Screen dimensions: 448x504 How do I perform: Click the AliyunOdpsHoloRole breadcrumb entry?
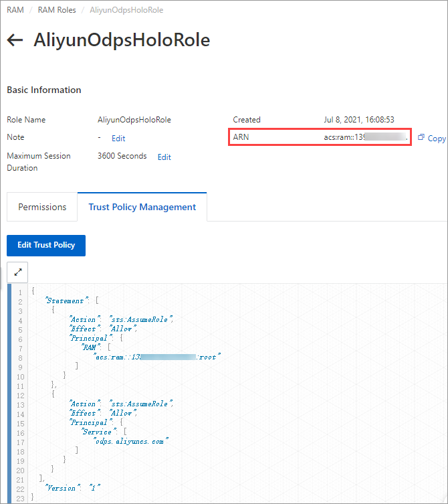(126, 10)
